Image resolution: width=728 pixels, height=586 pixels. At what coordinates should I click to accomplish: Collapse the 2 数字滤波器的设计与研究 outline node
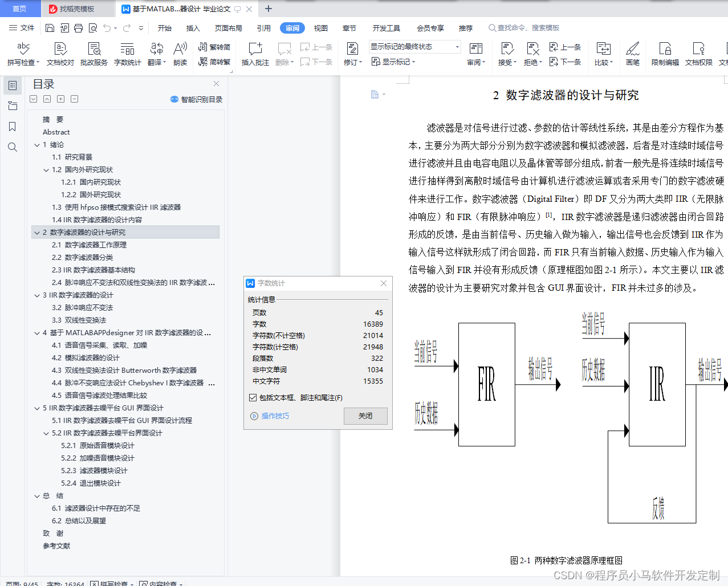36,232
